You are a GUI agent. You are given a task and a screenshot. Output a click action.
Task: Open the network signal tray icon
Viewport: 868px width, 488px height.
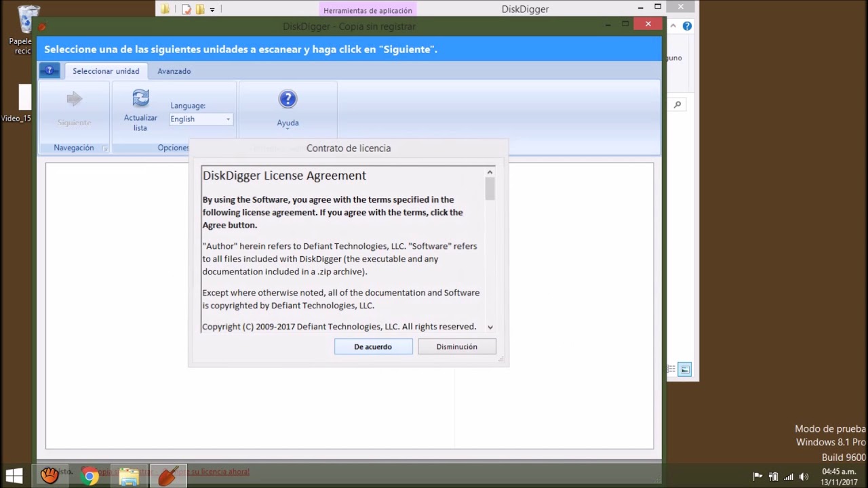789,476
